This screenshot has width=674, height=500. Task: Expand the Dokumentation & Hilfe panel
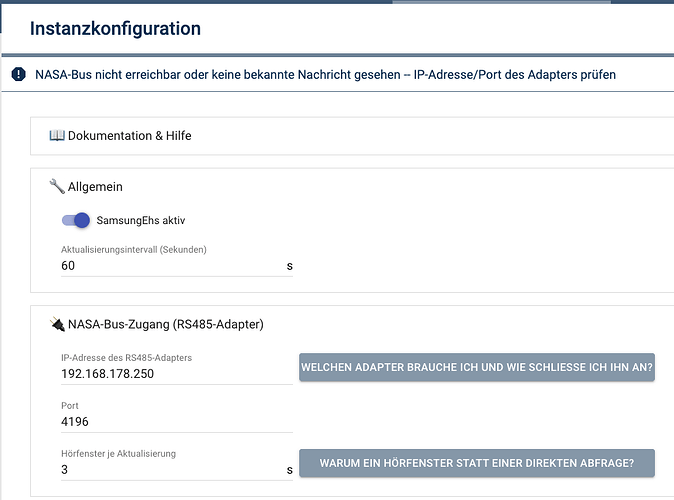point(352,136)
